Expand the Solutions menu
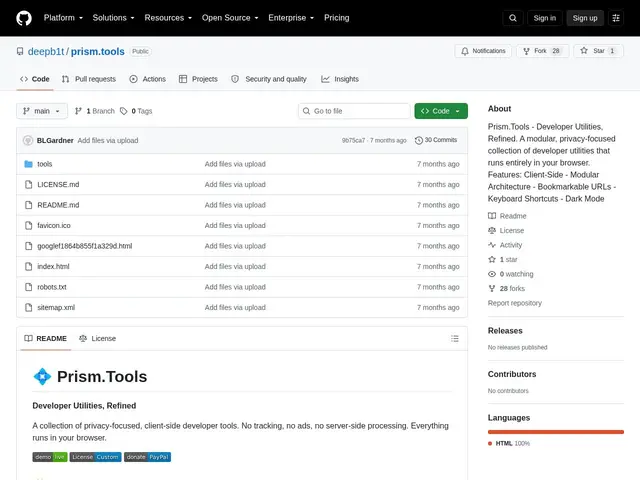Viewport: 640px width, 480px height. [113, 18]
